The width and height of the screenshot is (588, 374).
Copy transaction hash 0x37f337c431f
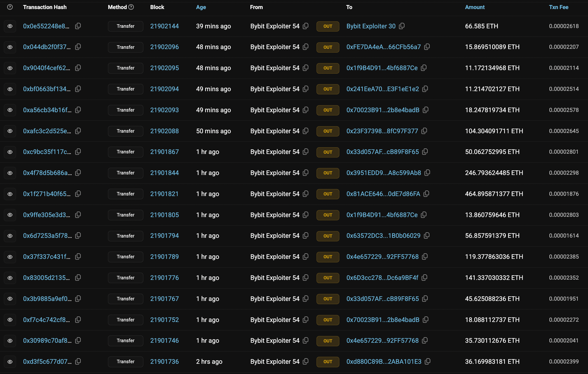(x=78, y=257)
